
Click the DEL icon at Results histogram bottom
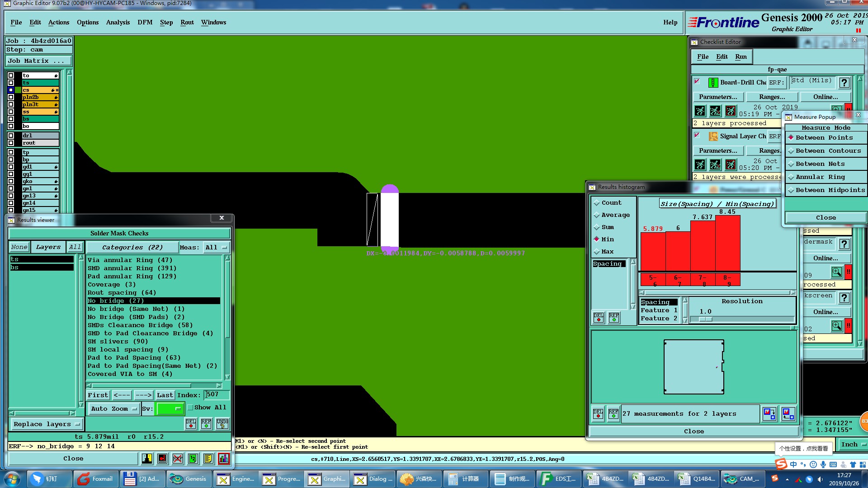(598, 414)
